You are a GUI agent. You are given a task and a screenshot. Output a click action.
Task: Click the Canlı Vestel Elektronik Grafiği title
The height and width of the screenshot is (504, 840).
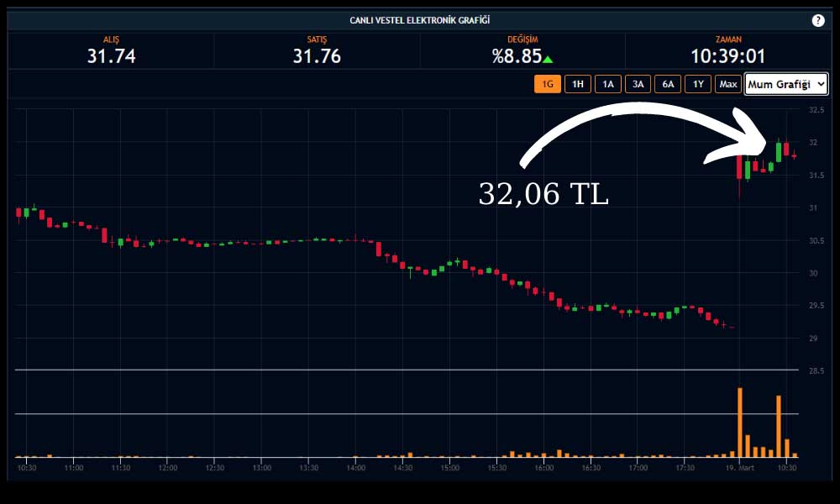(x=419, y=20)
